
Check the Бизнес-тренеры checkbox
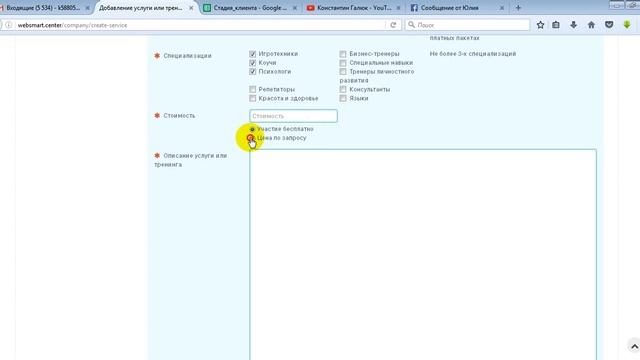[343, 54]
